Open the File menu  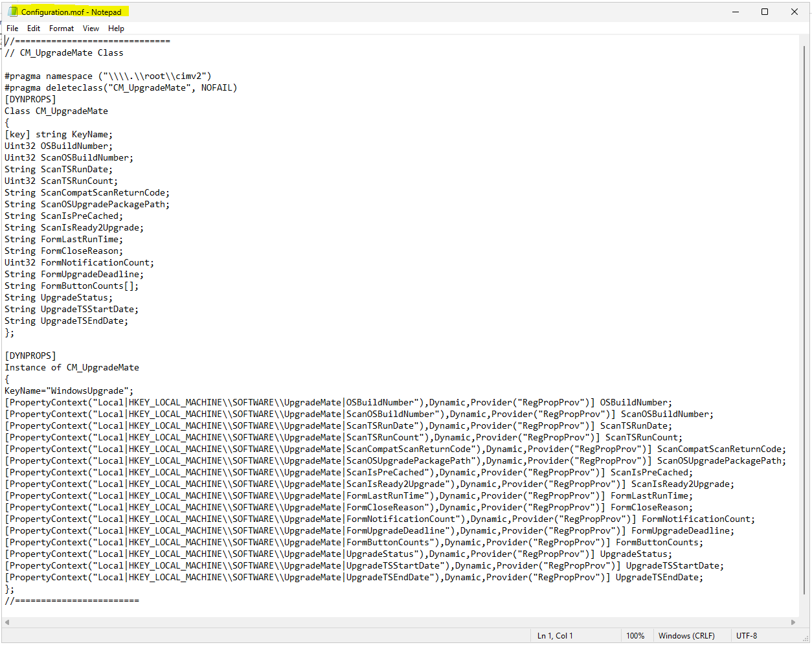coord(12,28)
